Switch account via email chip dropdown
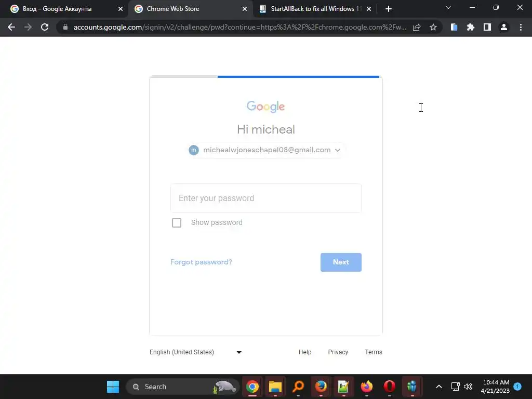The height and width of the screenshot is (399, 532). tap(266, 150)
